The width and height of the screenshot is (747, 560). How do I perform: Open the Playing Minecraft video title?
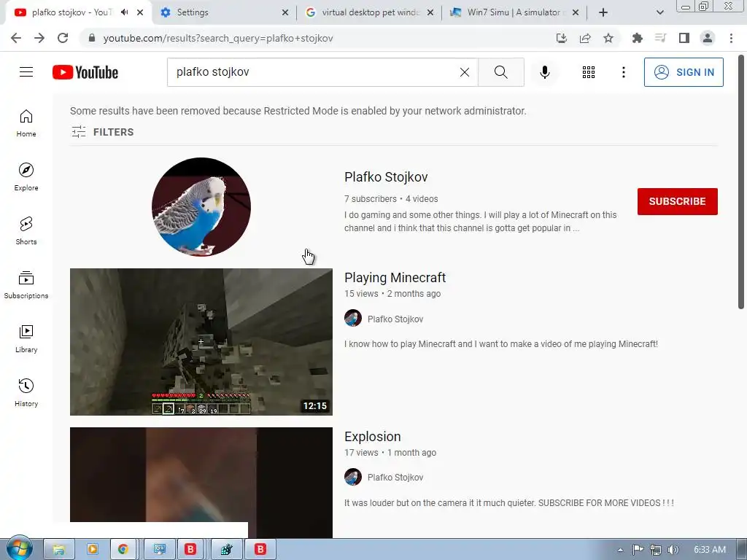395,278
